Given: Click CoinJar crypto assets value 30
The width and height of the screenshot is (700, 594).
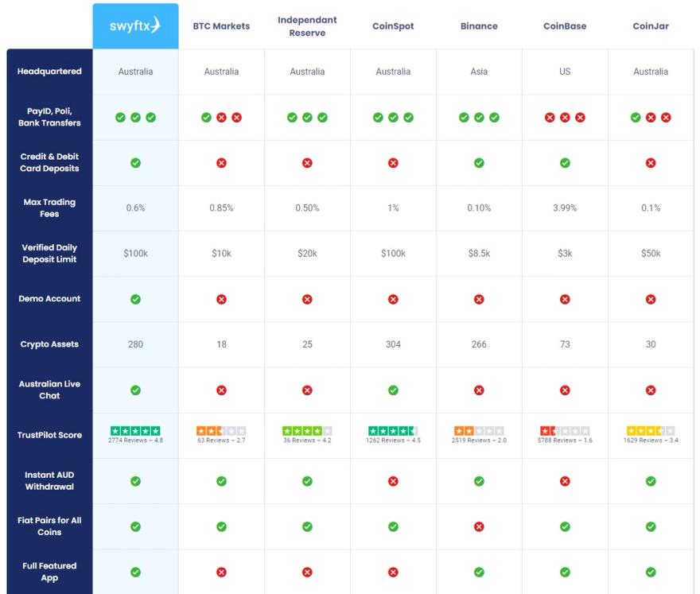Looking at the screenshot, I should (x=651, y=344).
